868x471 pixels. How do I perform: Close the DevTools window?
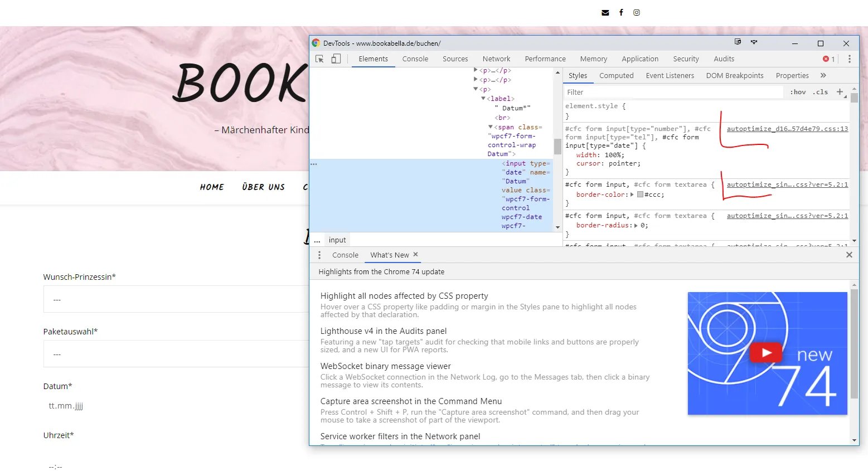[x=846, y=43]
